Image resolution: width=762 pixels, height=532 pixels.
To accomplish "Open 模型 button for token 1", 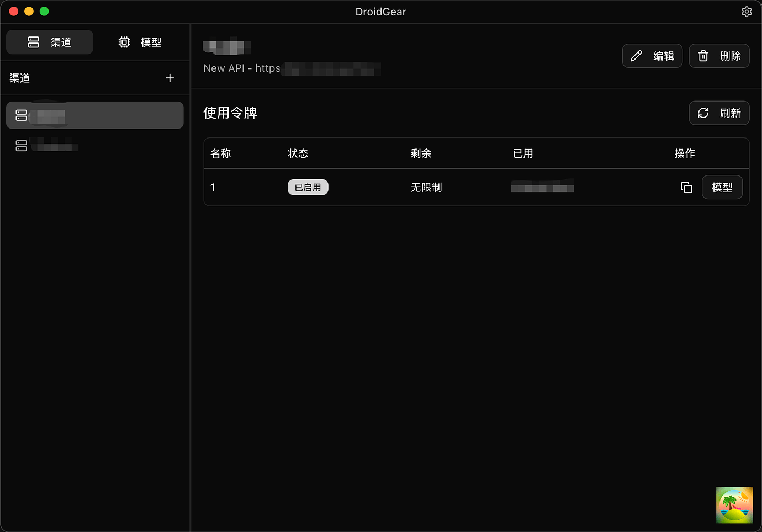I will pyautogui.click(x=722, y=187).
